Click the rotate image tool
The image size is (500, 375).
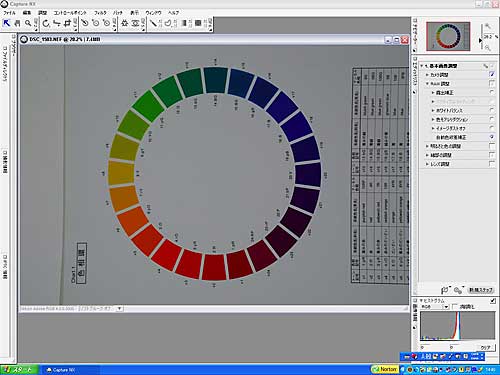[46, 23]
